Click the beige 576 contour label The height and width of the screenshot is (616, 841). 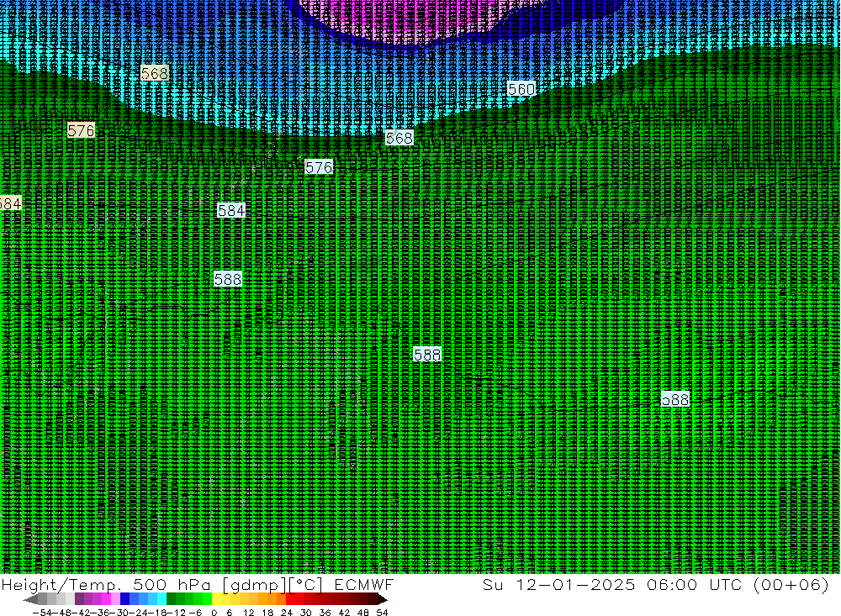pos(81,130)
